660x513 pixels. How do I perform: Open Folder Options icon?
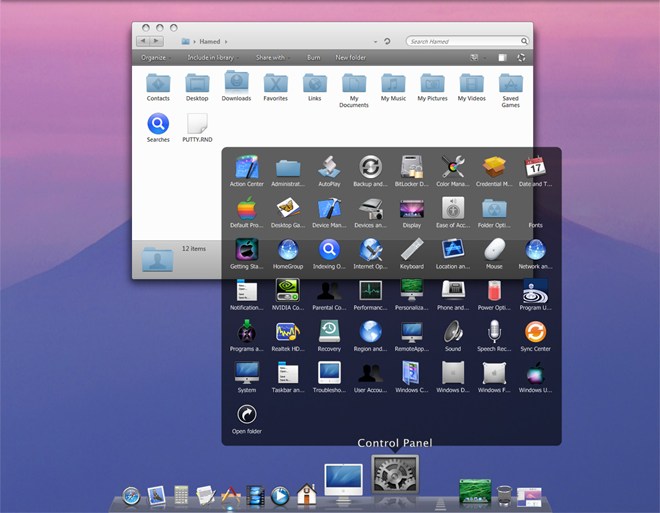click(494, 208)
